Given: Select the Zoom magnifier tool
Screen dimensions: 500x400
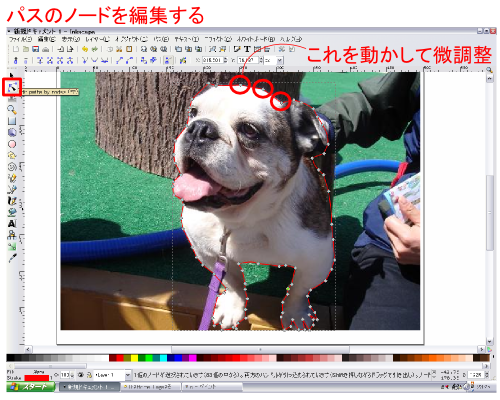Looking at the screenshot, I should [x=12, y=109].
